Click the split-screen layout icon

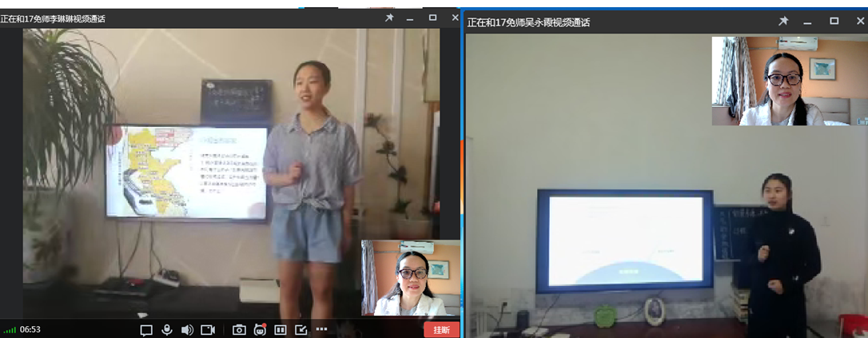[281, 329]
